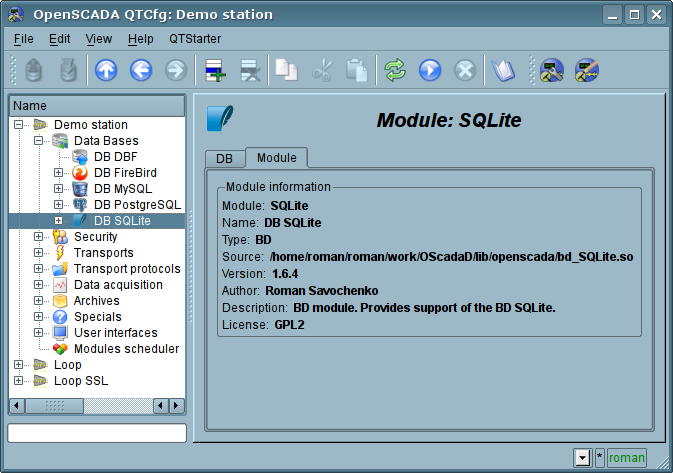
Task: Click the Paste clipboard icon
Action: tap(357, 70)
